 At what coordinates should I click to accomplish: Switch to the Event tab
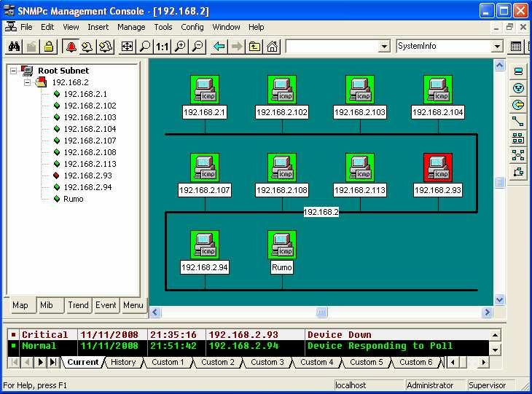click(106, 305)
